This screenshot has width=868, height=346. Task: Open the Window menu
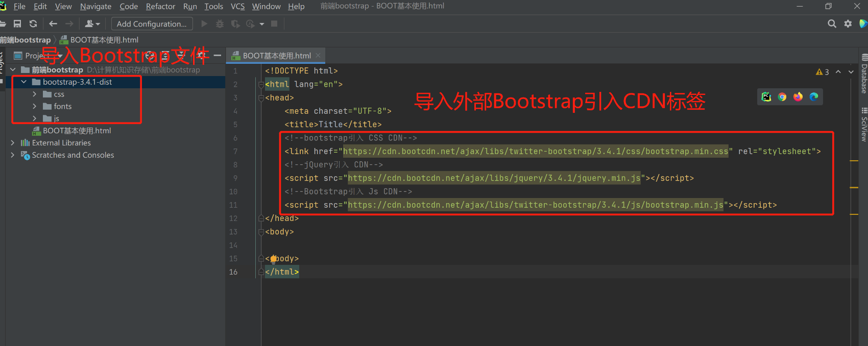(266, 6)
